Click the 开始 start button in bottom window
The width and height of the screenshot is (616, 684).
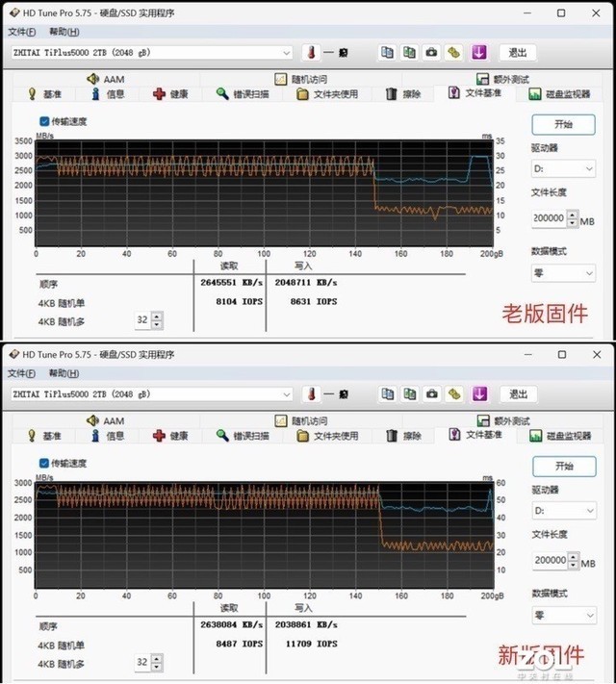564,467
